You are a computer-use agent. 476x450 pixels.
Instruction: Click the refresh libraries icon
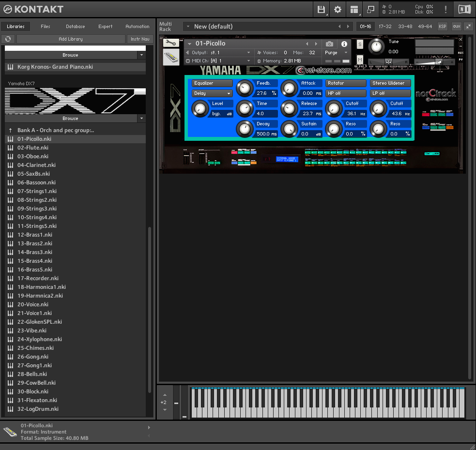click(8, 39)
